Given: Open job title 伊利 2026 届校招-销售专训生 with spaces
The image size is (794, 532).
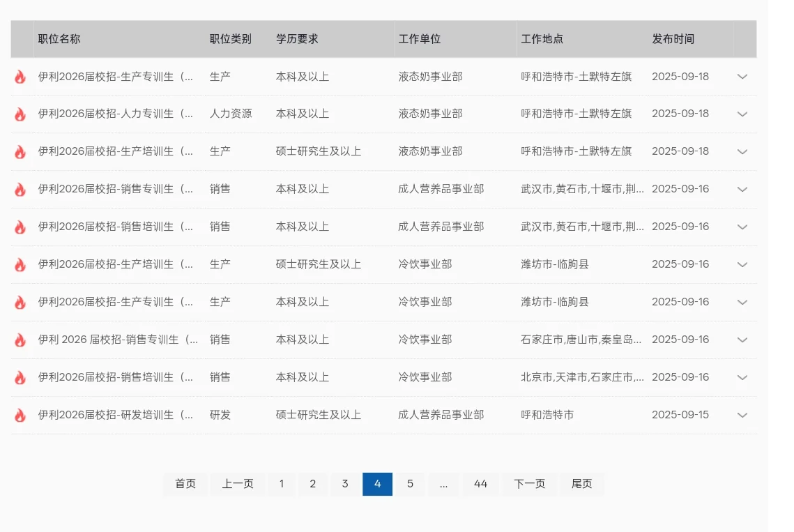Looking at the screenshot, I should 118,340.
